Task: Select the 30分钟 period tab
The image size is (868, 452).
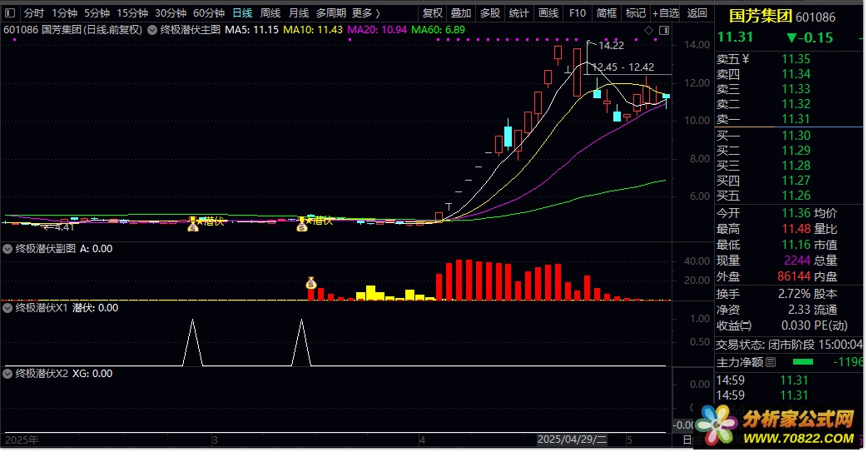Action: click(x=171, y=12)
